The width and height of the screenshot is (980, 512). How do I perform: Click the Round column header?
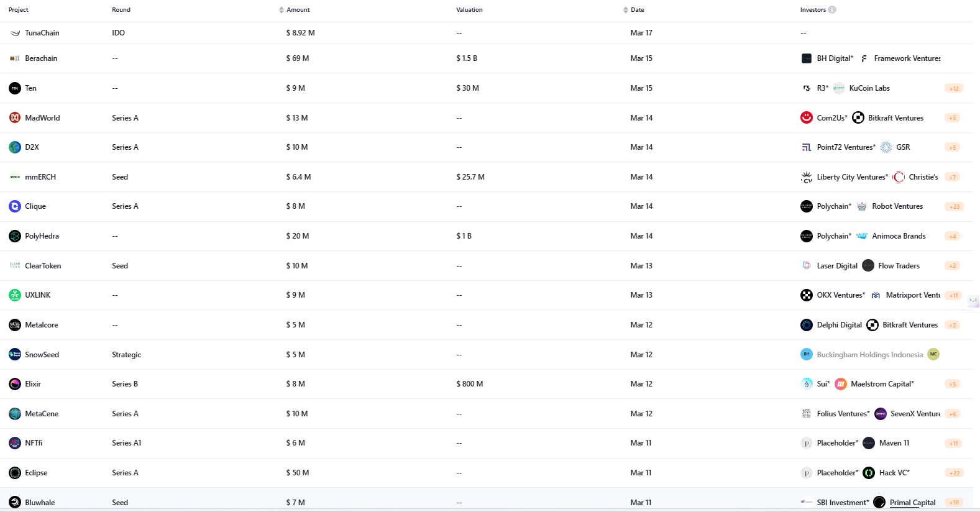121,10
